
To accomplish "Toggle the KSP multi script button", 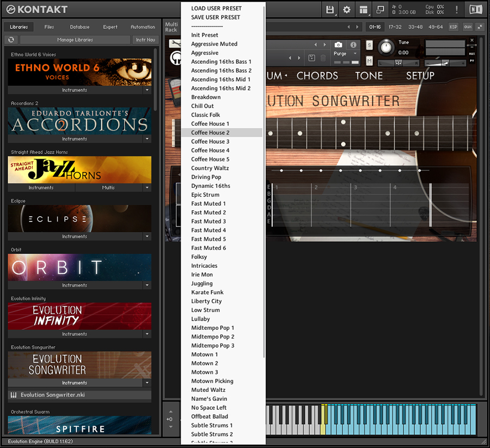I will pyautogui.click(x=454, y=27).
